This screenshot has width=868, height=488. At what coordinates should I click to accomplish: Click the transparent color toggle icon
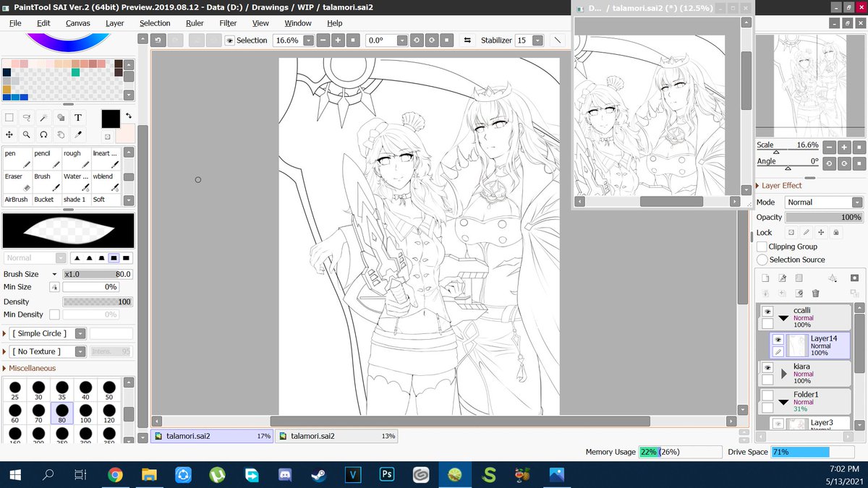coord(107,136)
